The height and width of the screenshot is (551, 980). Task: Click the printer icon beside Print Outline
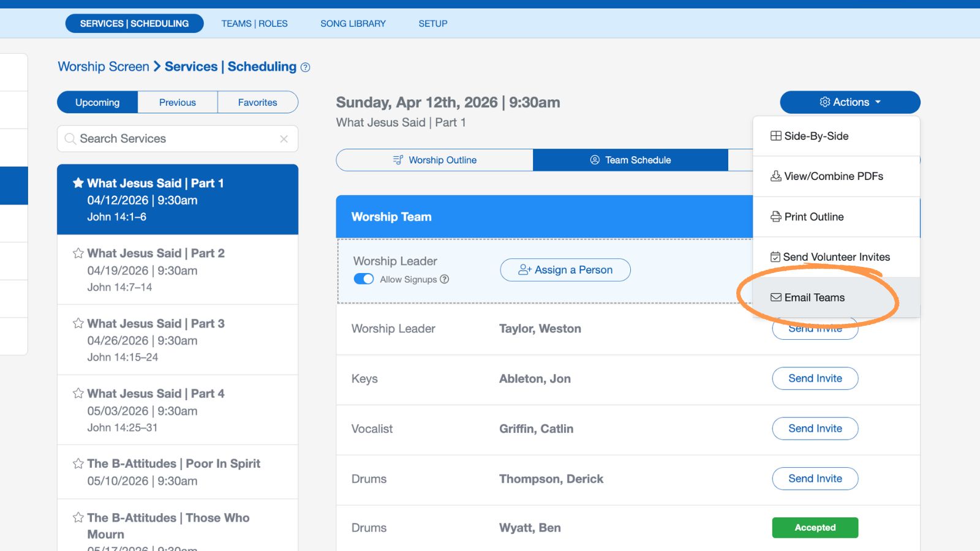click(x=775, y=216)
